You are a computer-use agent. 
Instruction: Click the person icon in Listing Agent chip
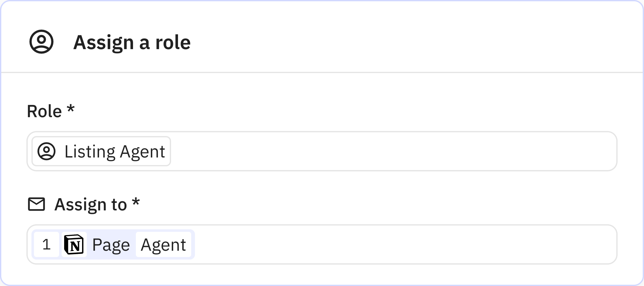(x=47, y=151)
